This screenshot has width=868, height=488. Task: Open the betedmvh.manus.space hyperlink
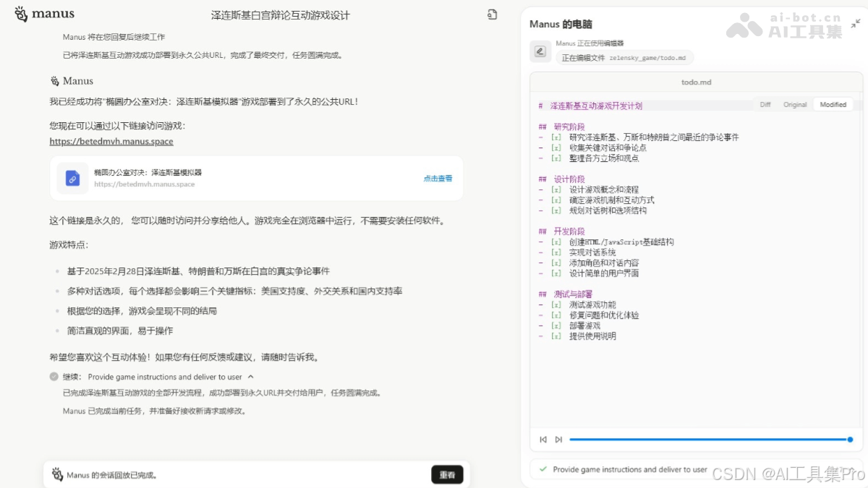(111, 142)
